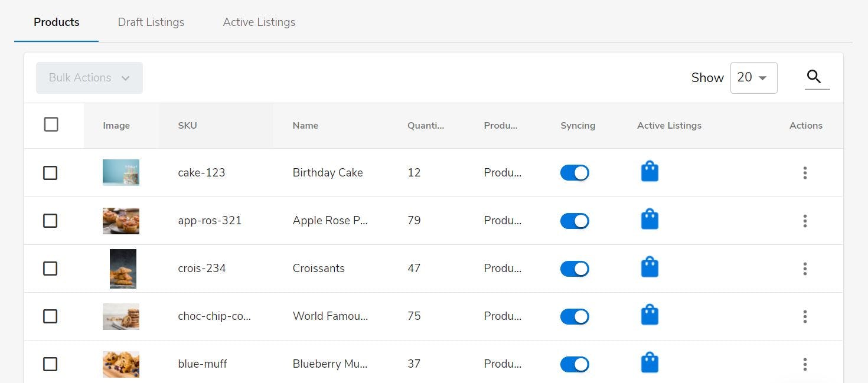This screenshot has height=383, width=868.
Task: Click the World Famou... name cell
Action: tap(330, 316)
